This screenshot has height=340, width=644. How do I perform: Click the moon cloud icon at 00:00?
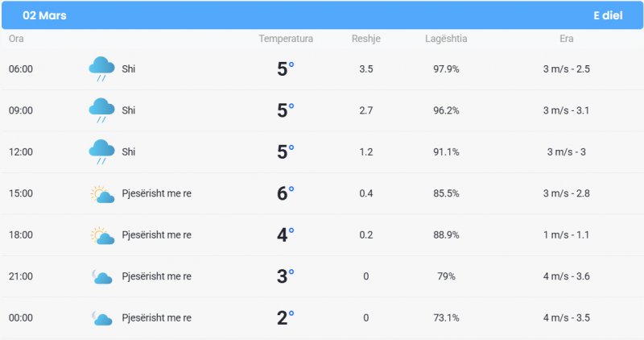click(x=102, y=318)
